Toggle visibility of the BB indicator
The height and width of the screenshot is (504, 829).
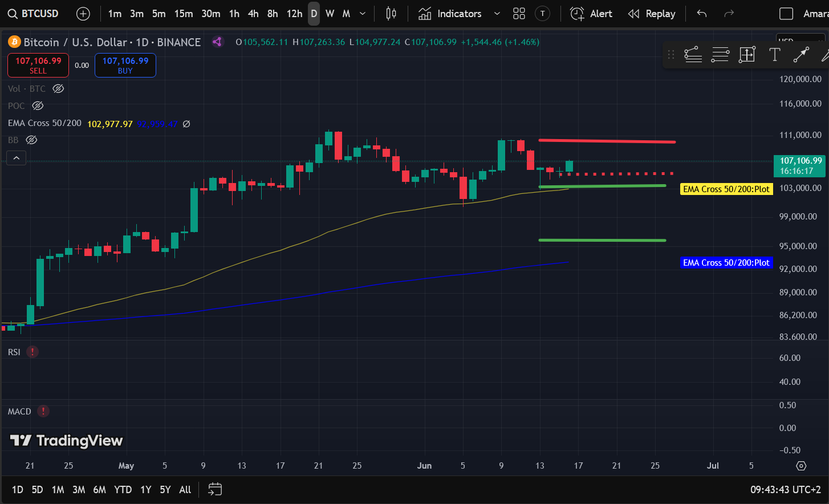click(x=31, y=140)
